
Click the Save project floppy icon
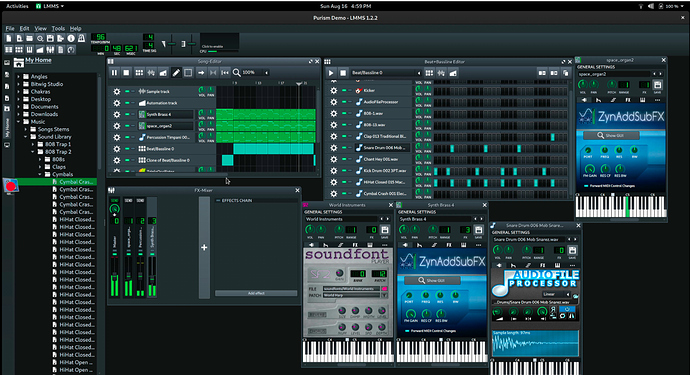50,39
